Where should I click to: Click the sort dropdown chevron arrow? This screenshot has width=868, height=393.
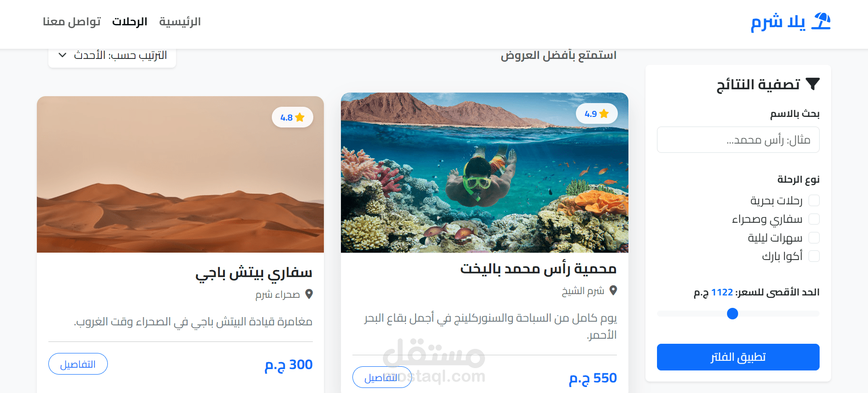point(62,55)
